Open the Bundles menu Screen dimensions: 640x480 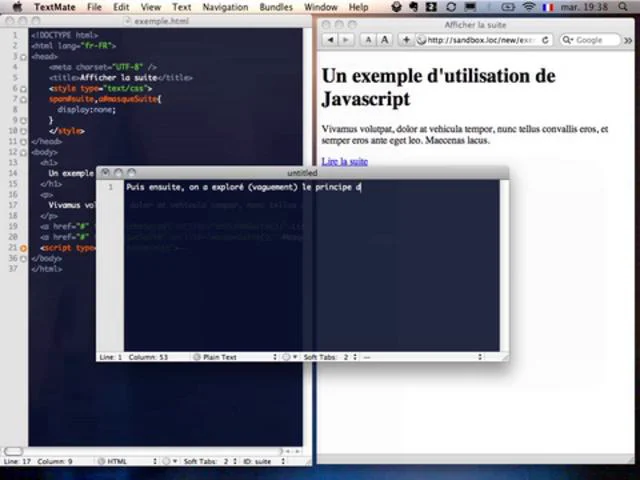[276, 7]
